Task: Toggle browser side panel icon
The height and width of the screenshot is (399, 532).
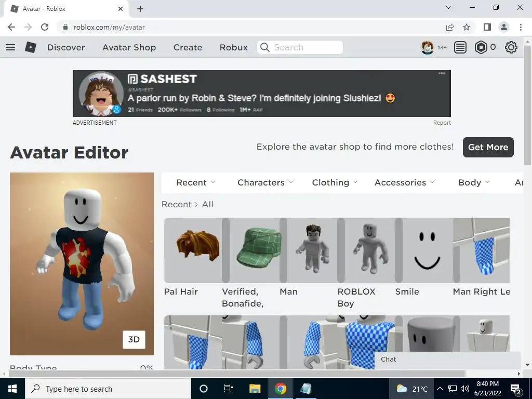Action: tap(487, 27)
